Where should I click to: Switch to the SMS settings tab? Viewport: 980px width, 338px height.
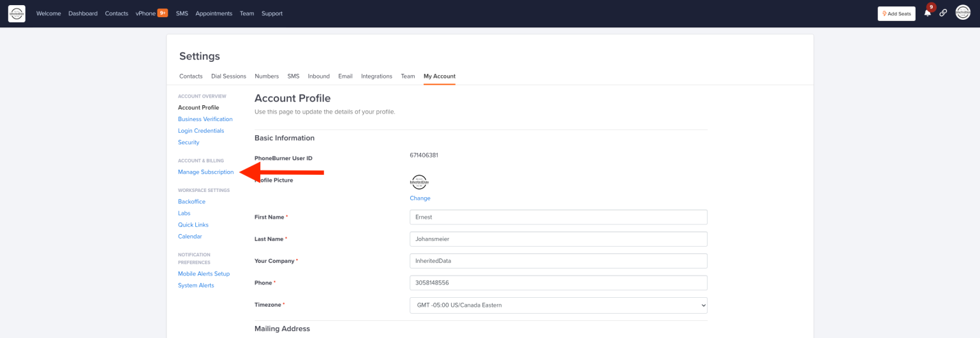293,76
